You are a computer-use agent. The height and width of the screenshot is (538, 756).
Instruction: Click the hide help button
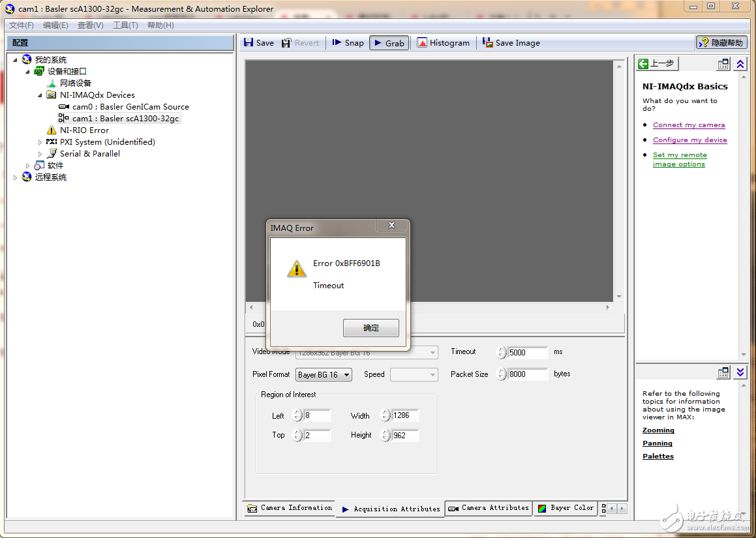(721, 42)
